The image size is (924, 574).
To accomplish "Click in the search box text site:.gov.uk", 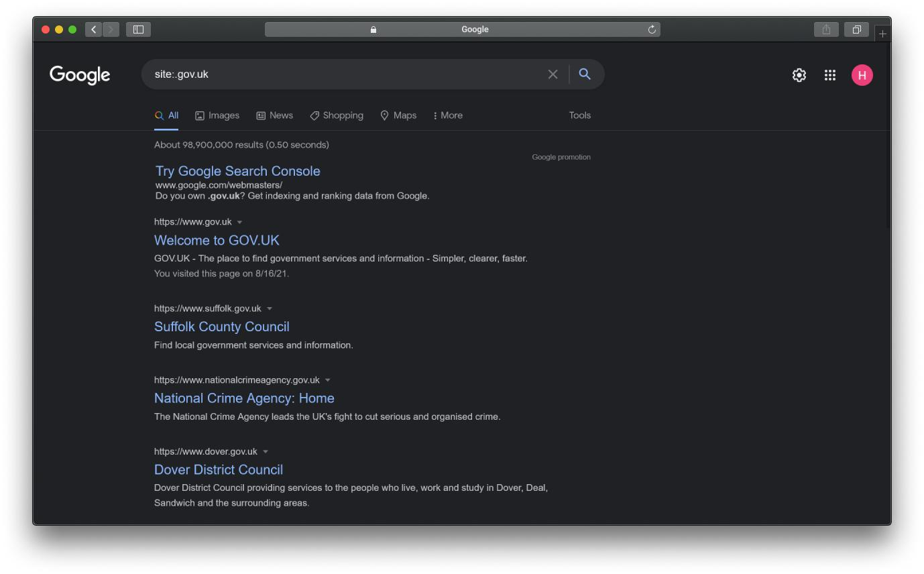I will point(182,74).
